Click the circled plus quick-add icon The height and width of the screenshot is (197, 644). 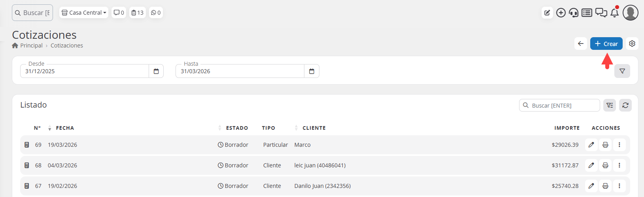click(x=561, y=13)
